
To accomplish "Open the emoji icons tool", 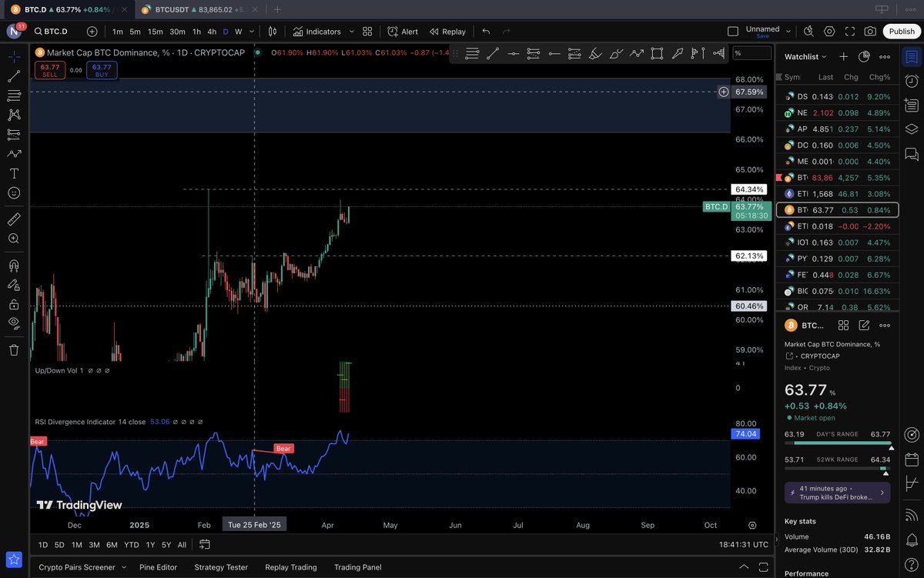I will click(x=14, y=192).
